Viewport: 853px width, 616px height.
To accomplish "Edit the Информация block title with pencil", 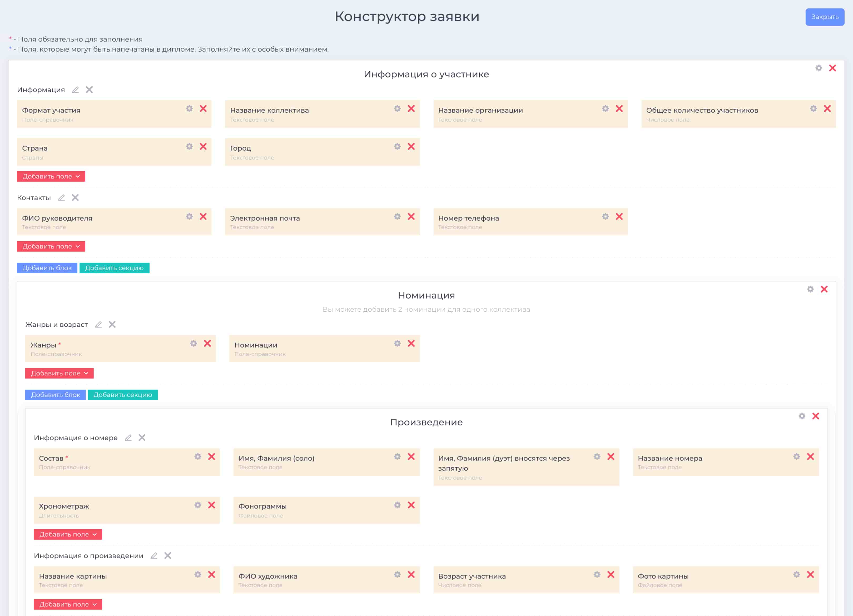I will tap(75, 90).
